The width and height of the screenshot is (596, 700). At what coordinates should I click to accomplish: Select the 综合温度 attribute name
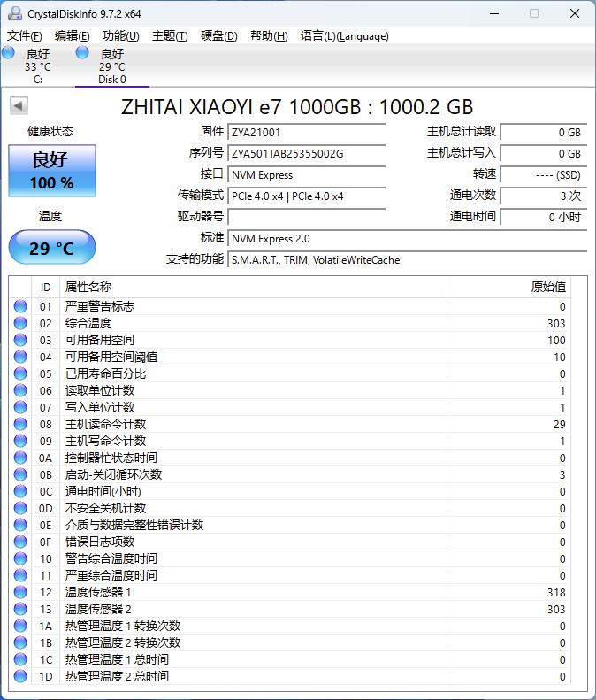click(88, 323)
